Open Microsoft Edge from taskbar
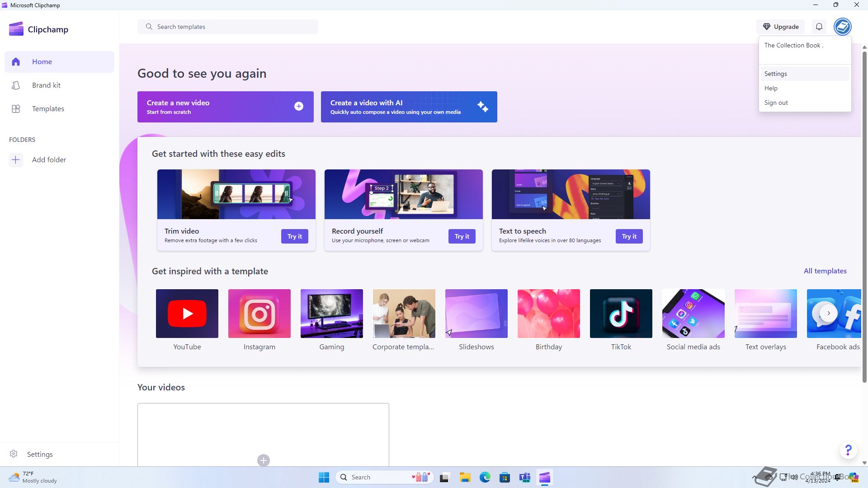Image resolution: width=868 pixels, height=488 pixels. click(x=485, y=477)
